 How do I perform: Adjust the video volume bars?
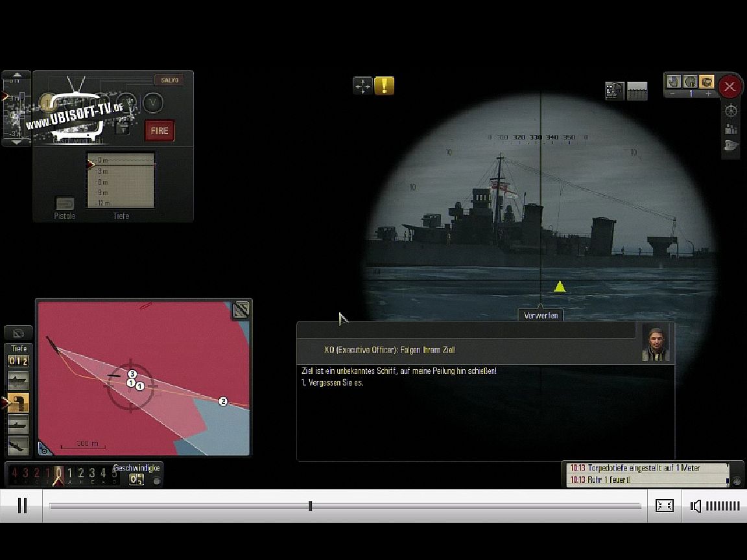(x=722, y=506)
